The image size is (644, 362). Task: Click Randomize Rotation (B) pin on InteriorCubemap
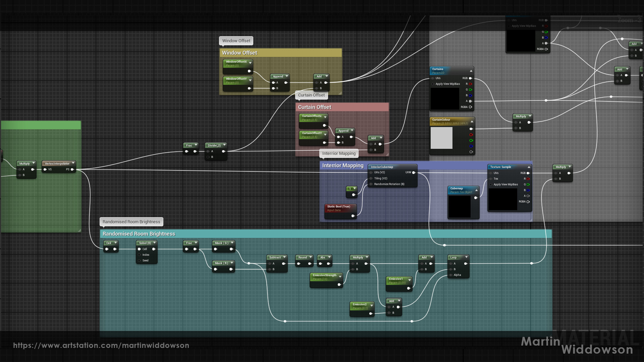coord(371,184)
